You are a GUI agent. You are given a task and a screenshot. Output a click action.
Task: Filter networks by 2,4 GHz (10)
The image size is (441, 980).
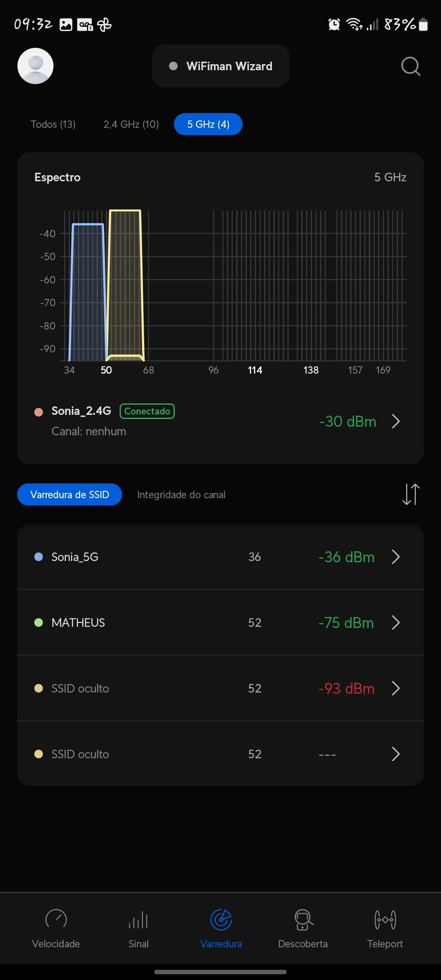131,124
